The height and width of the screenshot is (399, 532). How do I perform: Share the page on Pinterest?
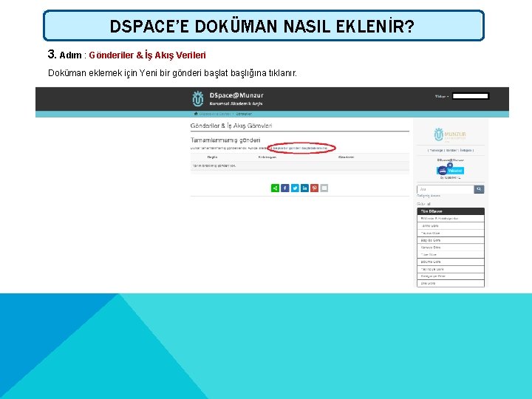[315, 188]
